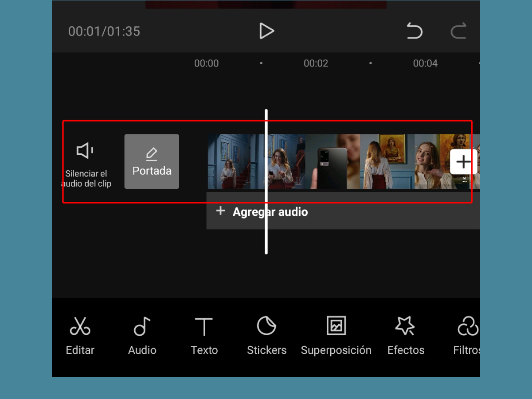This screenshot has height=399, width=532.
Task: Toggle playback with the play button
Action: click(x=266, y=31)
